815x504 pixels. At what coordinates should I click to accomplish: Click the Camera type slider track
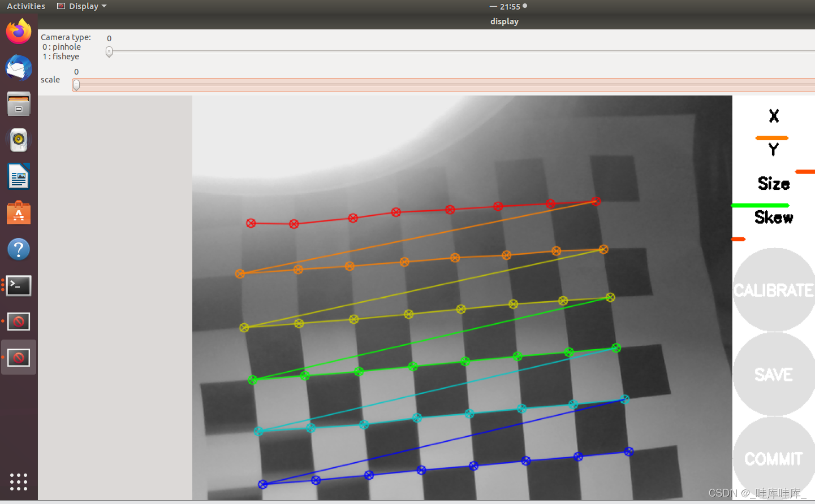[460, 51]
